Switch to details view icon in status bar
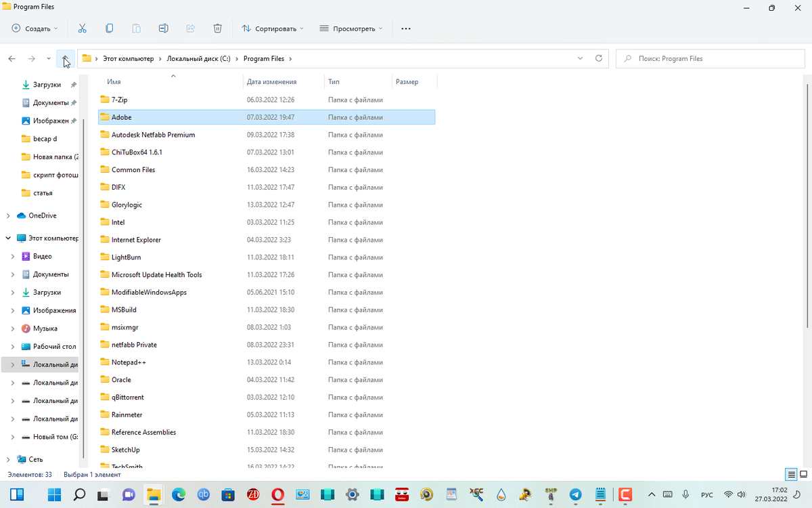The height and width of the screenshot is (508, 812). (x=790, y=475)
